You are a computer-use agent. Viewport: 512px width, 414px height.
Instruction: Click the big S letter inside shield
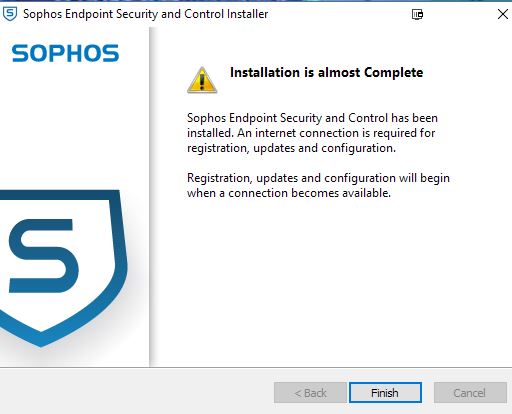(x=43, y=256)
